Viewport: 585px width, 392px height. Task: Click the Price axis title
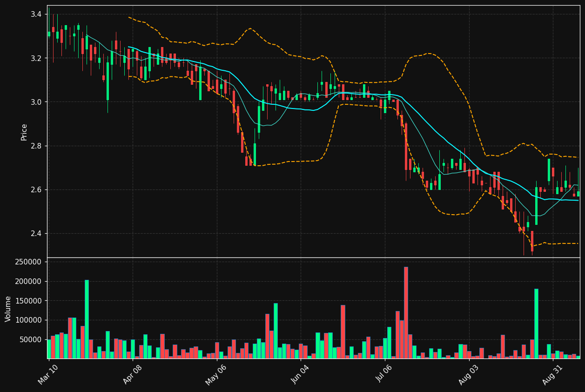pos(24,132)
